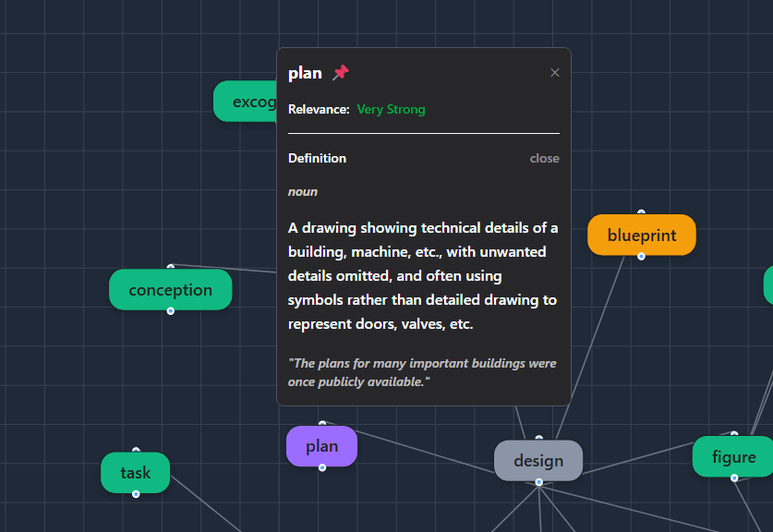Click the bottom connector handle of plan node

(322, 467)
